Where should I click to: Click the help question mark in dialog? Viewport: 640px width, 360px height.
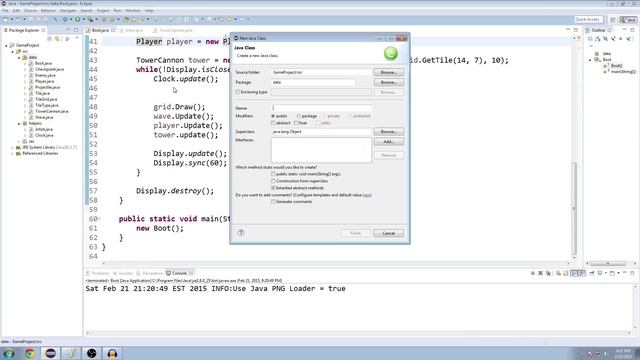[x=241, y=233]
